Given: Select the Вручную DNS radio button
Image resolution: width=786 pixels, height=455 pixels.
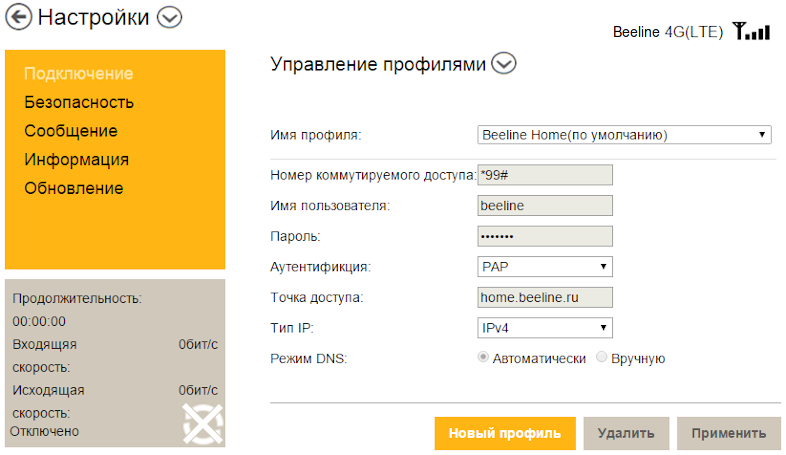Looking at the screenshot, I should tap(601, 358).
